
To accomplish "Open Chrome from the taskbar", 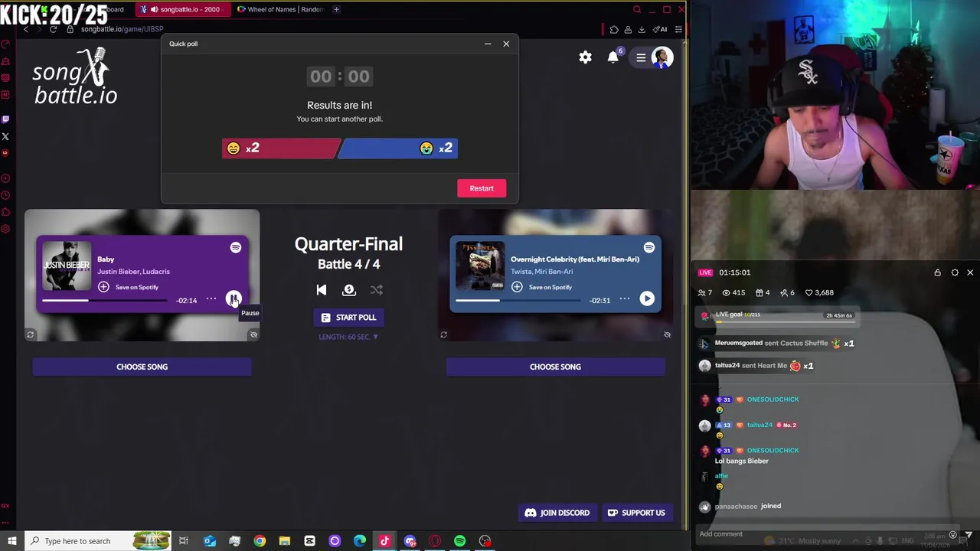I will (x=260, y=541).
